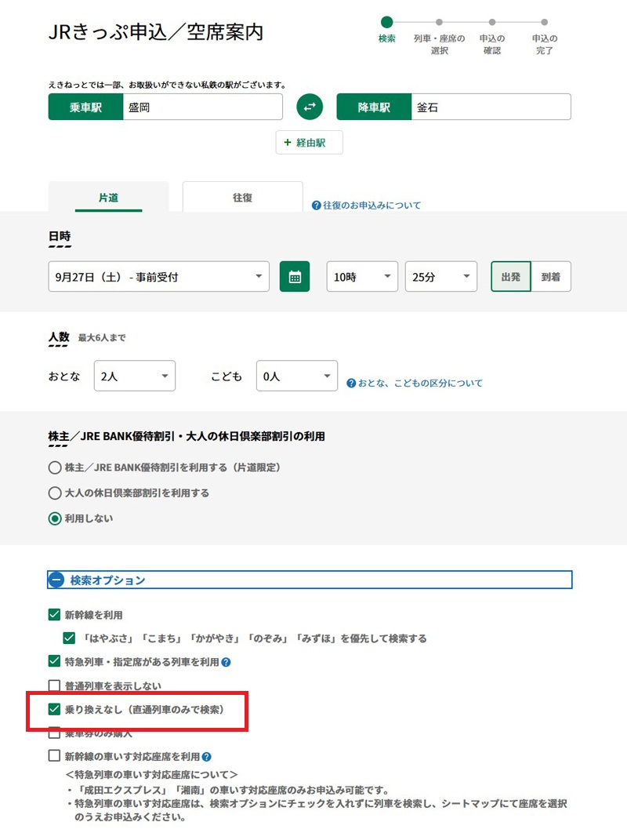Open the 9月27日 date dropdown
Screen dimensions: 627x840
pos(158,277)
